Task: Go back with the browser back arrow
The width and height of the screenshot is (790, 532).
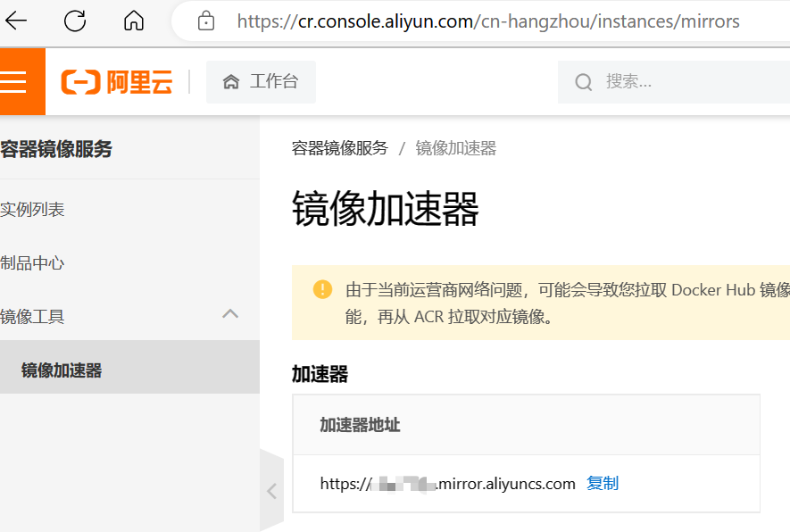Action: click(15, 21)
